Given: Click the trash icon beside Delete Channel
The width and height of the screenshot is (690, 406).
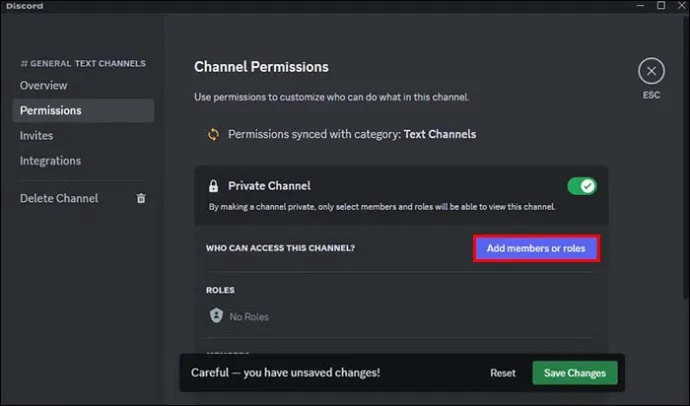Looking at the screenshot, I should point(141,198).
